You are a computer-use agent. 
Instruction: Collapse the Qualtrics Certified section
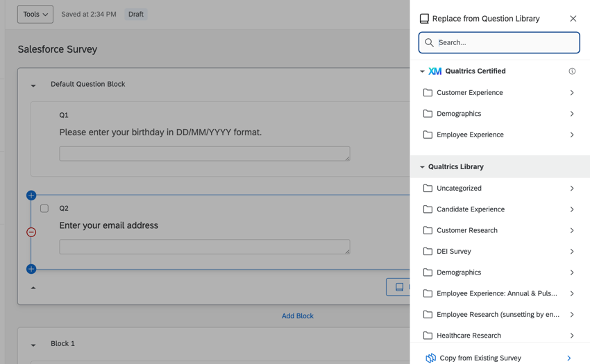click(x=422, y=71)
